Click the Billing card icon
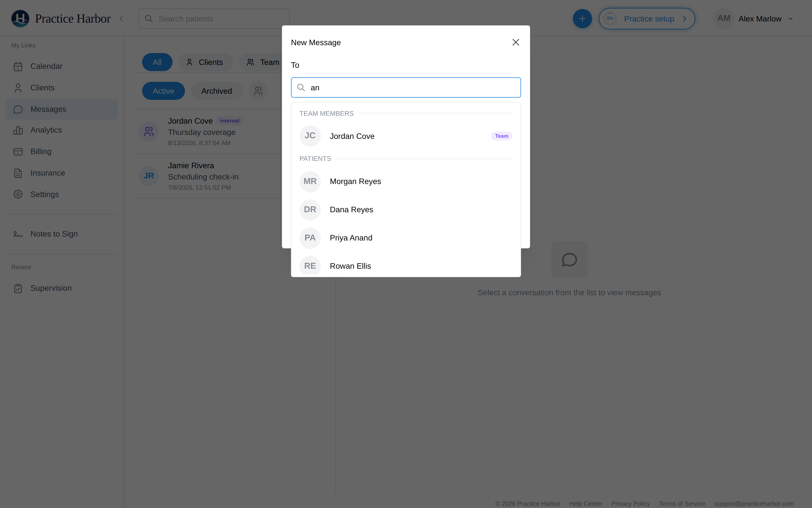This screenshot has width=812, height=508. (x=18, y=152)
